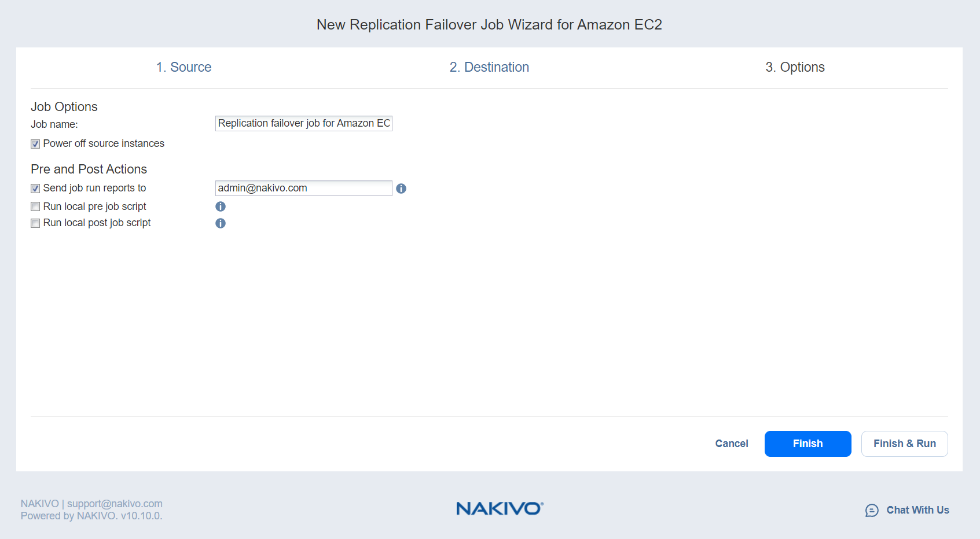
Task: Click the support@nakivo.com link
Action: pos(115,504)
